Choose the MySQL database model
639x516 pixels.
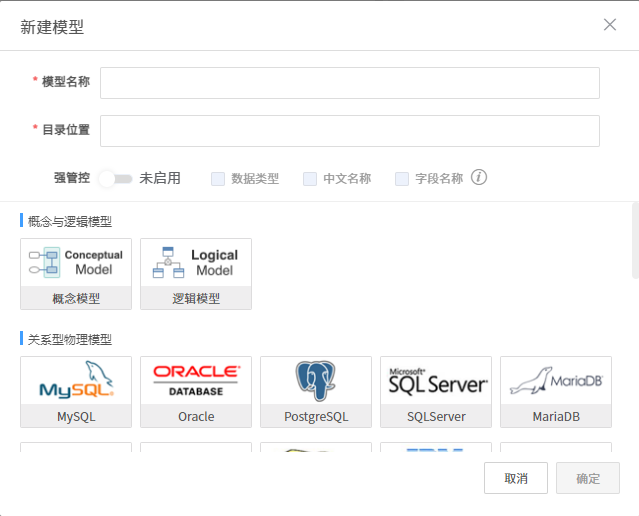[76, 392]
